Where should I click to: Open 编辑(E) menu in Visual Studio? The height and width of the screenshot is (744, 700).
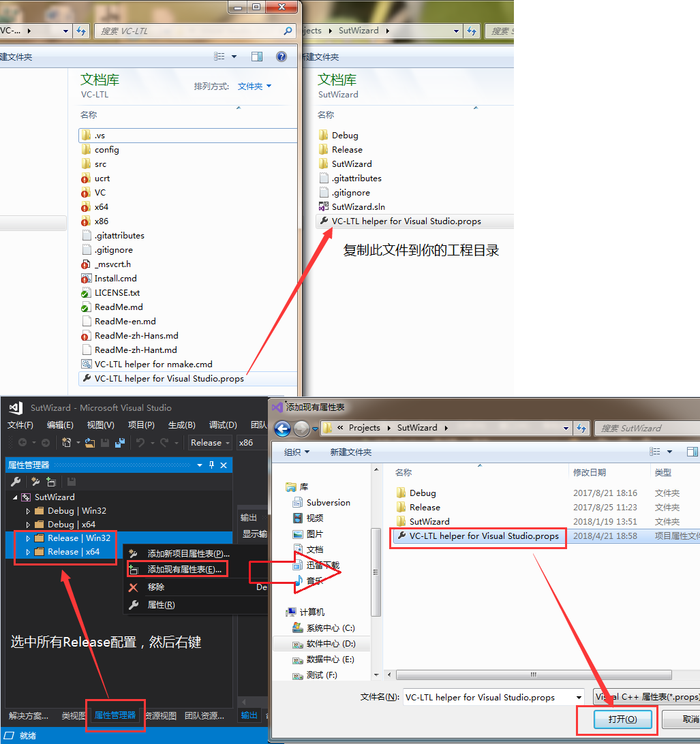pyautogui.click(x=60, y=425)
